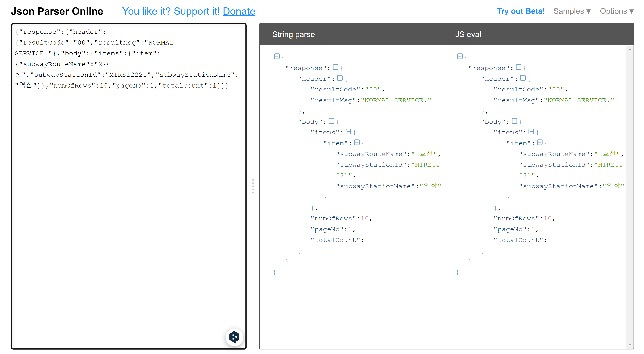Collapse "item" node in String parse
The height and width of the screenshot is (354, 644).
357,143
